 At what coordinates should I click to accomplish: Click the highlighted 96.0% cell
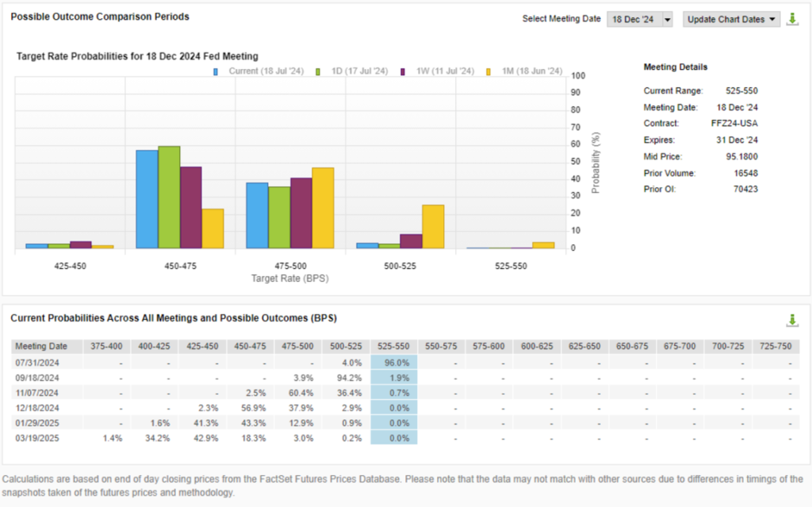(393, 363)
